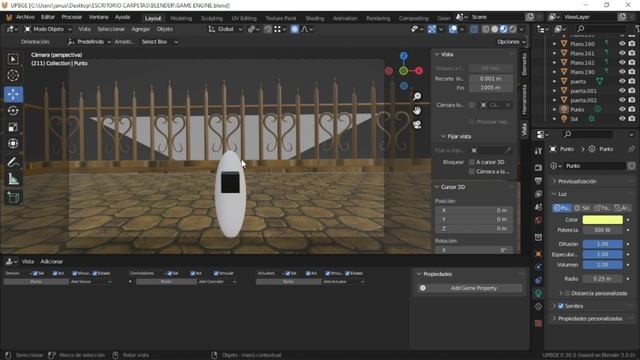
Task: Click the viewport pan hand icon
Action: (417, 111)
